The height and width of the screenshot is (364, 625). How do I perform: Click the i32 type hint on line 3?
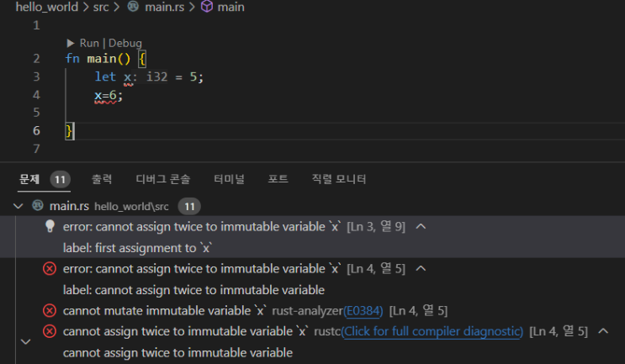pyautogui.click(x=156, y=76)
